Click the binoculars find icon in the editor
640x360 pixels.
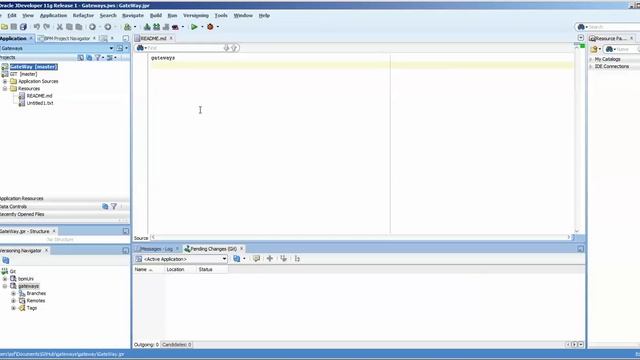pyautogui.click(x=140, y=48)
